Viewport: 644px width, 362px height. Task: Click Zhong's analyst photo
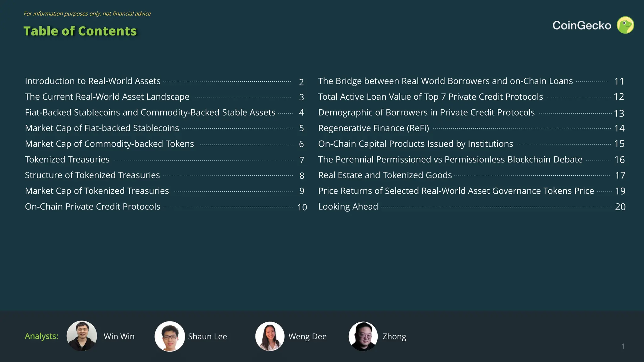363,336
